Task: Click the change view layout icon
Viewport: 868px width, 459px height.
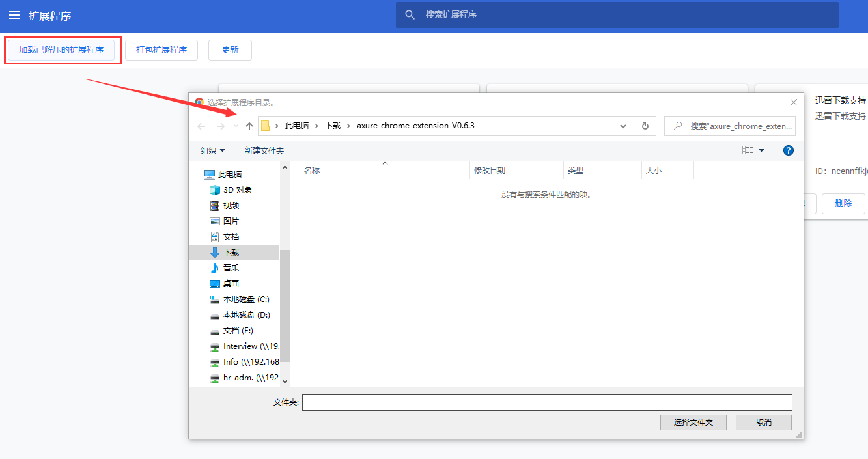Action: [x=746, y=150]
